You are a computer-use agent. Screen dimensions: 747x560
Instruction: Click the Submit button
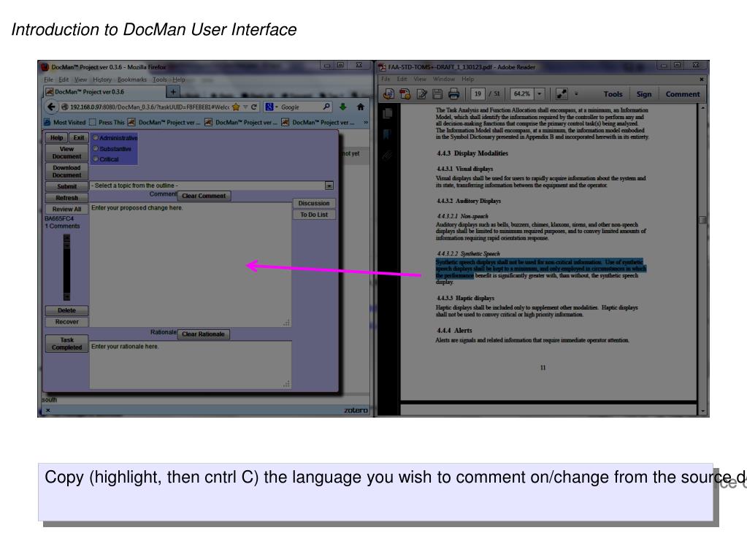[66, 186]
